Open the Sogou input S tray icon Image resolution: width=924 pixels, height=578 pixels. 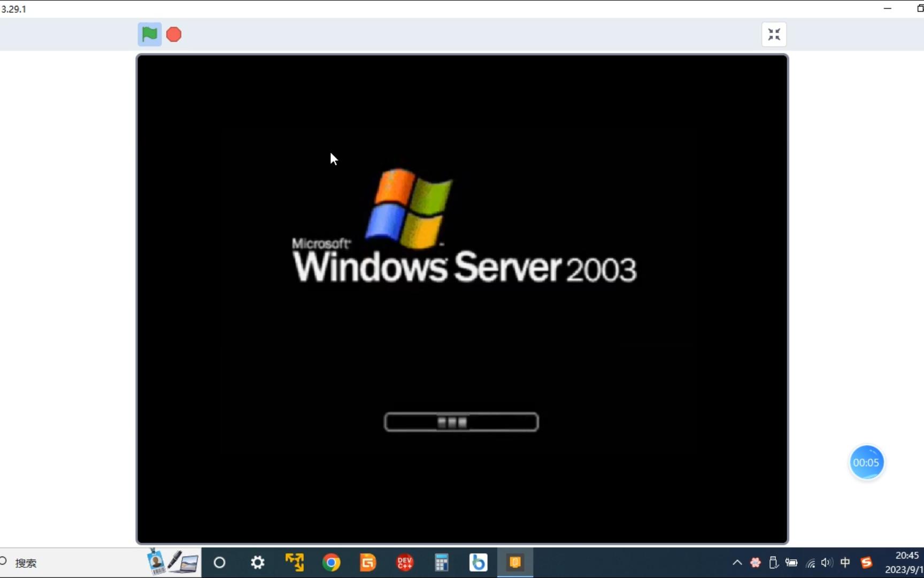click(x=866, y=562)
